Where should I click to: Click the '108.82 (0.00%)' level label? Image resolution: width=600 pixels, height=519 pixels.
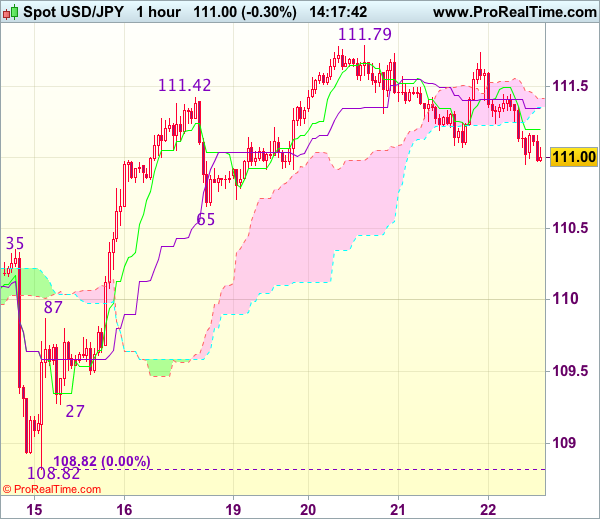click(x=102, y=462)
